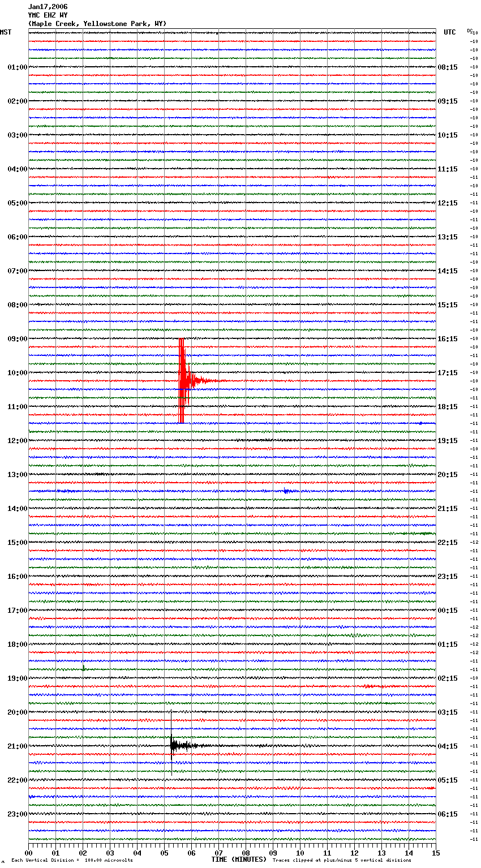Click the 05:00 MST row label

tap(17, 203)
